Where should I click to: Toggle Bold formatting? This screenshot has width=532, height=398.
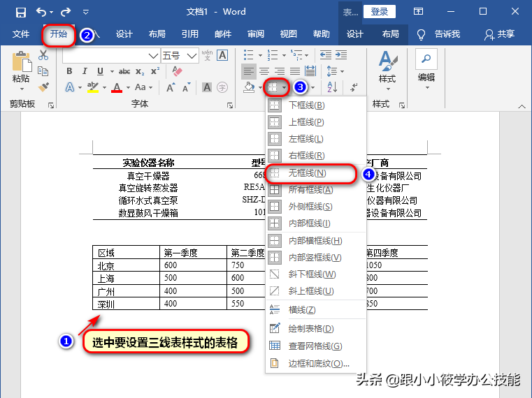pyautogui.click(x=69, y=71)
